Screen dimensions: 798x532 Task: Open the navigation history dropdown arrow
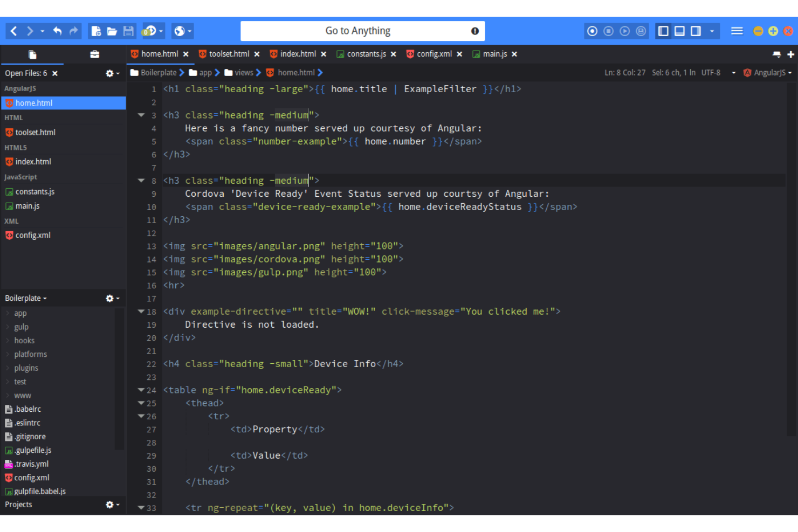tap(42, 31)
